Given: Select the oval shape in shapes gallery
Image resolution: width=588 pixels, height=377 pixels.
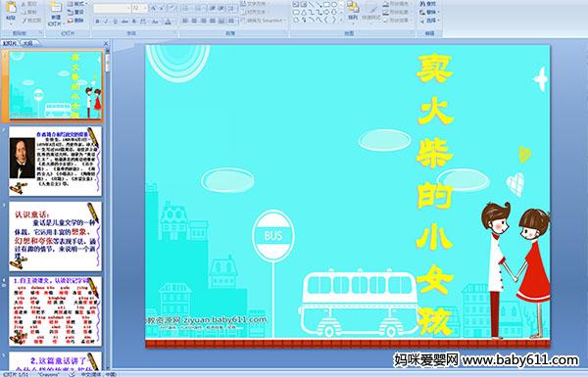Looking at the screenshot, I should [333, 5].
